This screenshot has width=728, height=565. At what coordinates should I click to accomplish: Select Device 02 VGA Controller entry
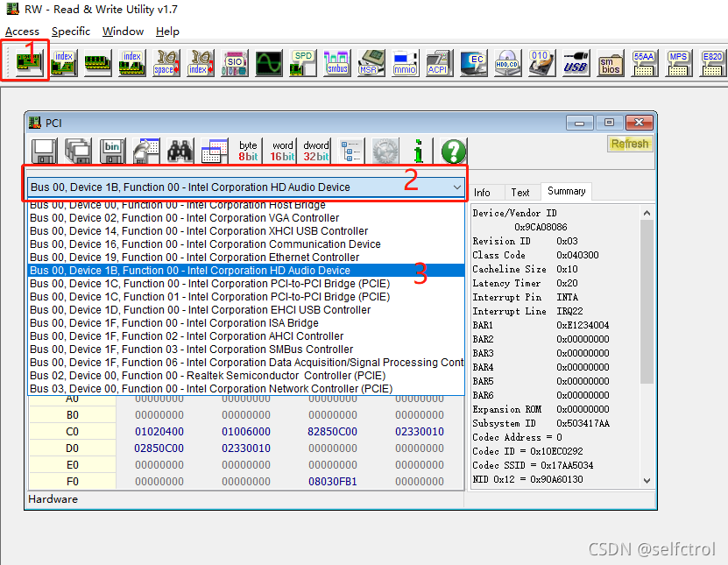pyautogui.click(x=246, y=218)
